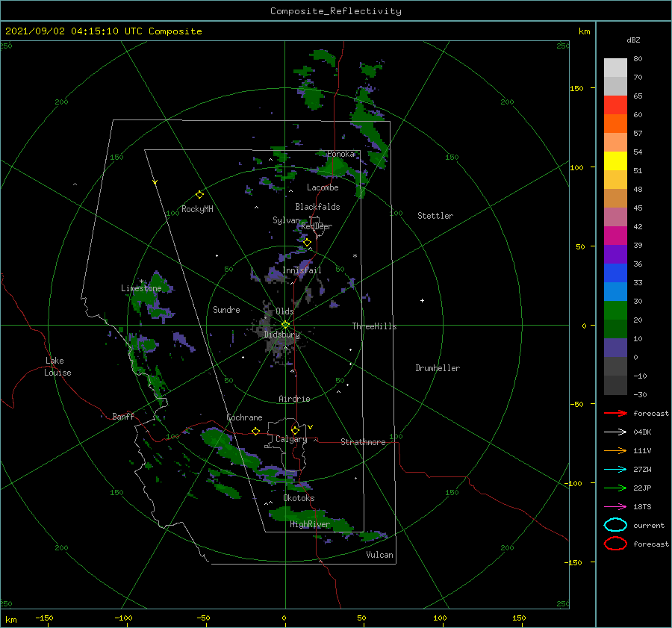Click the Banff label

[x=123, y=417]
